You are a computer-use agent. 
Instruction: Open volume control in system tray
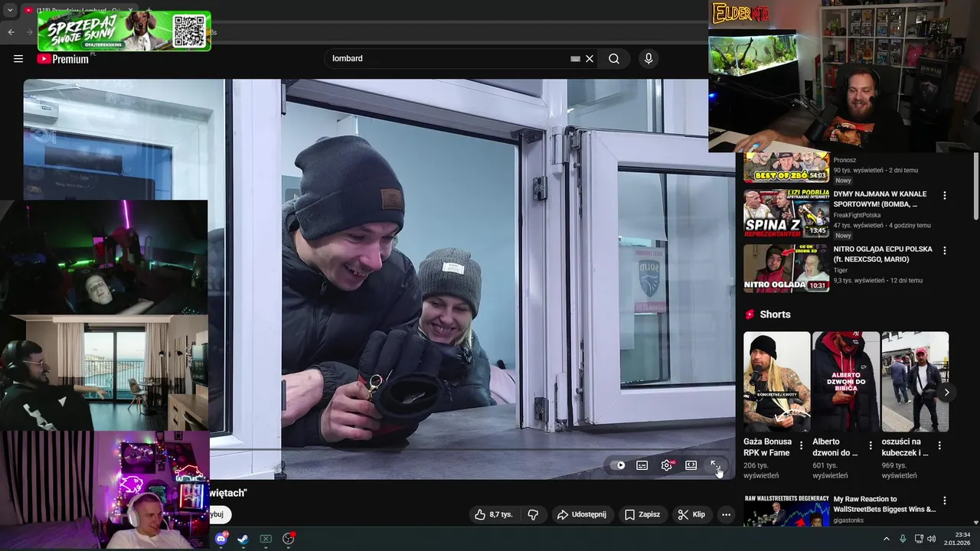(932, 539)
